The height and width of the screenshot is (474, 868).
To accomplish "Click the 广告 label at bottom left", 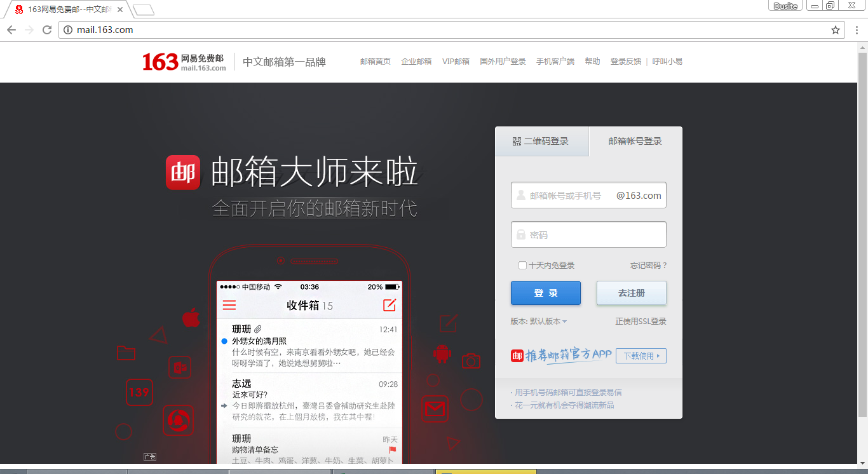I will (x=150, y=456).
